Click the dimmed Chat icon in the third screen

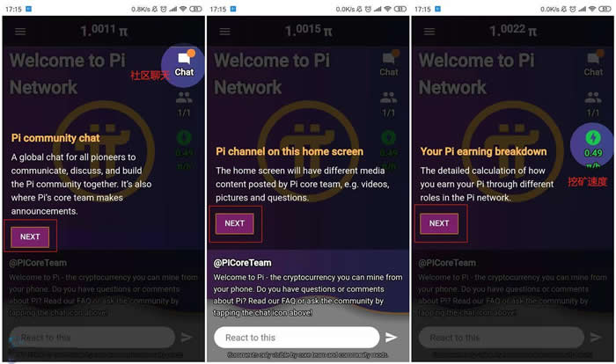click(x=593, y=63)
